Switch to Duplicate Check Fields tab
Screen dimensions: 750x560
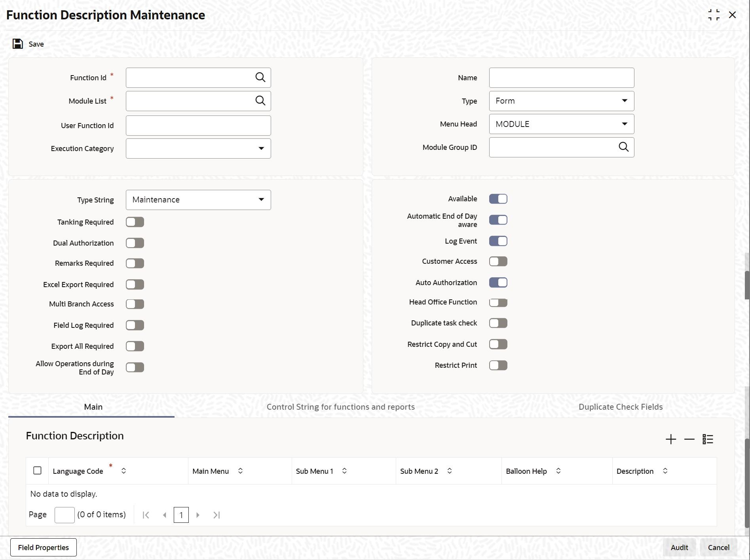click(x=620, y=407)
